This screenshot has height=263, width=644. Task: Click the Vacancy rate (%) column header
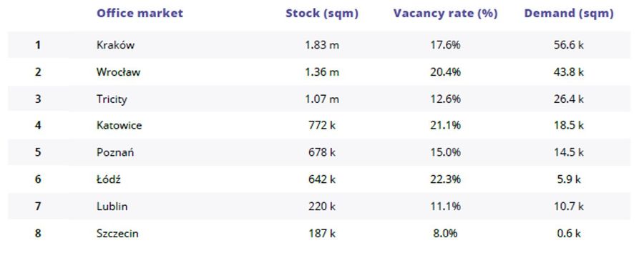coord(445,14)
